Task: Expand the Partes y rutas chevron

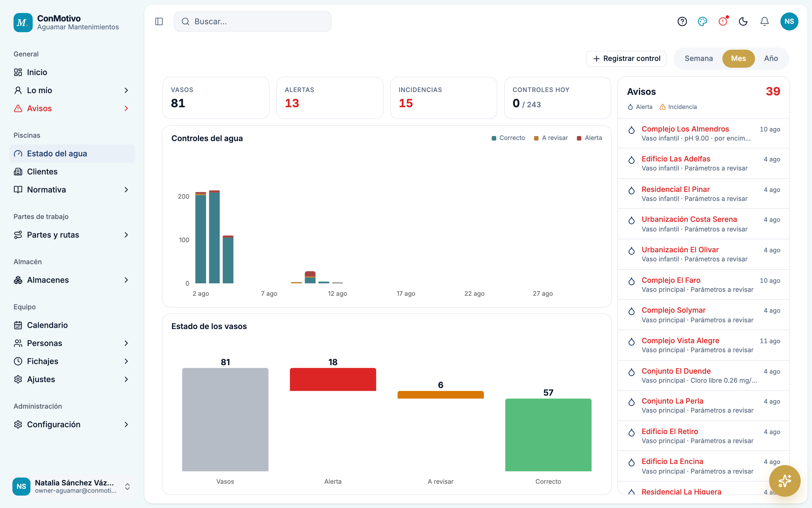Action: pyautogui.click(x=126, y=235)
